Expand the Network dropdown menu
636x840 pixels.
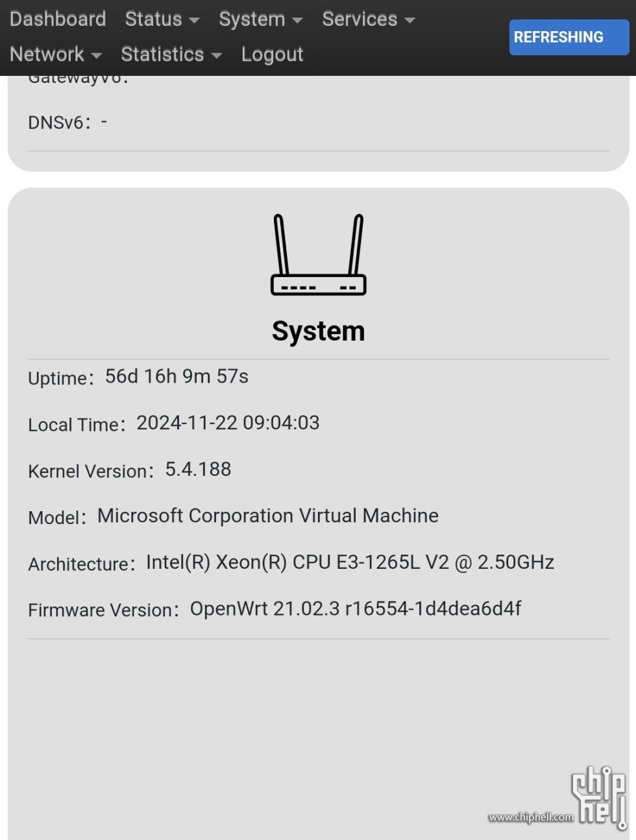(x=56, y=54)
